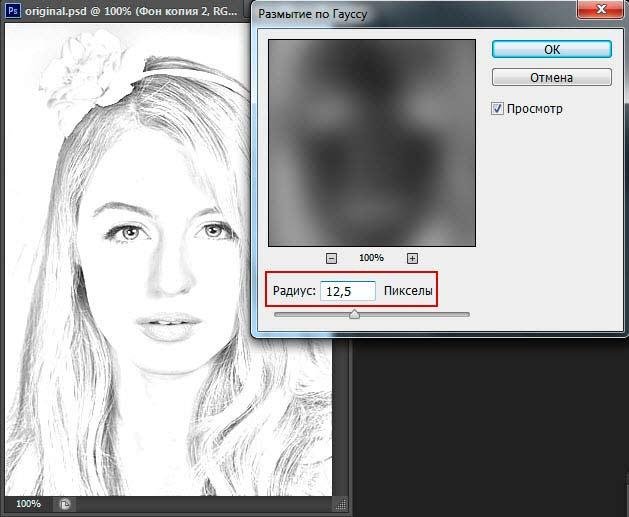Click the status bar icon beside zoom field
The image size is (629, 517).
[65, 504]
